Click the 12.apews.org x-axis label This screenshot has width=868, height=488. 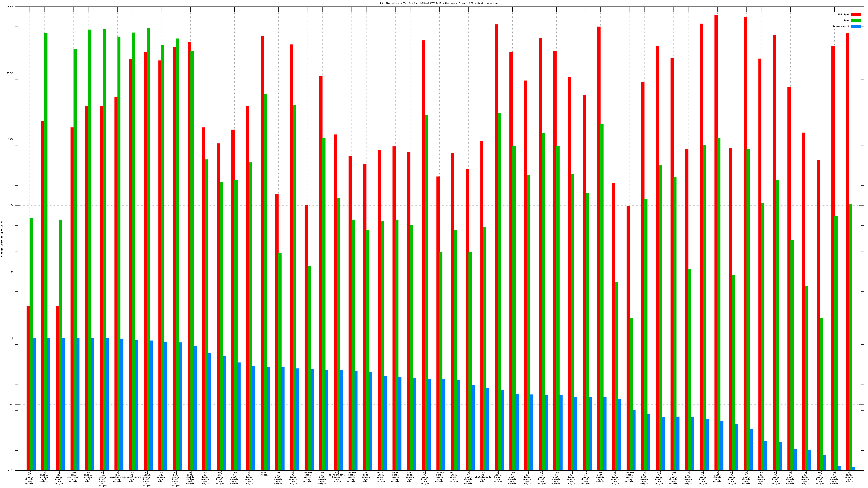pyautogui.click(x=161, y=477)
